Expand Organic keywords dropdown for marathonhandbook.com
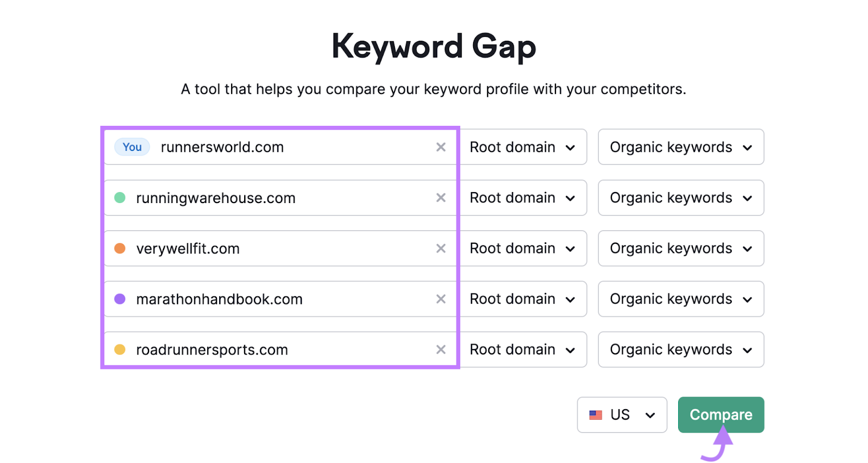Viewport: 868px width, 463px height. tap(681, 299)
